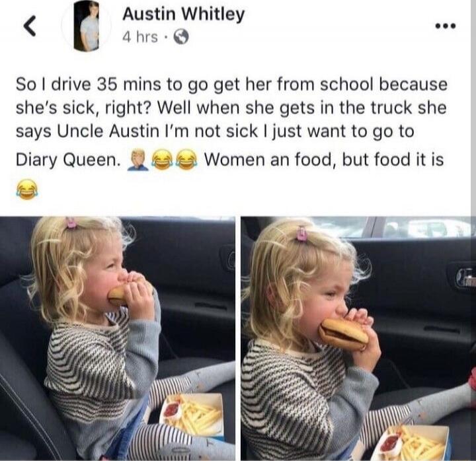Click the text 'Women an food'
The width and height of the screenshot is (476, 461).
[268, 160]
